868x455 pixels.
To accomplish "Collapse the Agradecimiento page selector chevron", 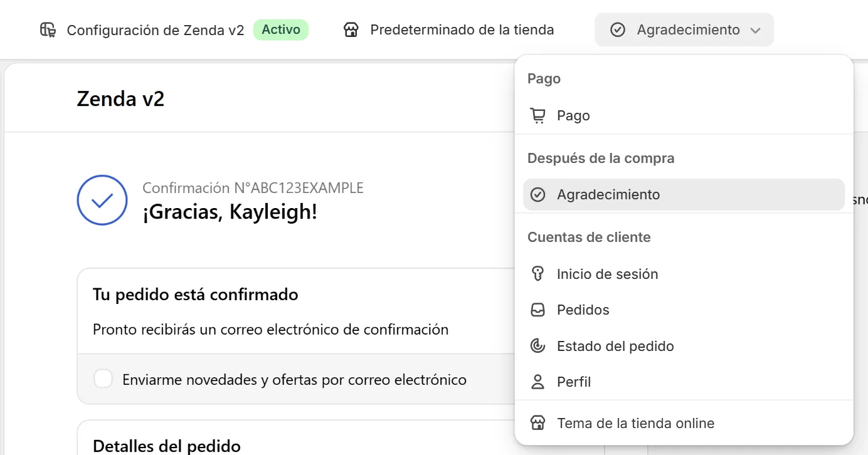I will point(755,30).
